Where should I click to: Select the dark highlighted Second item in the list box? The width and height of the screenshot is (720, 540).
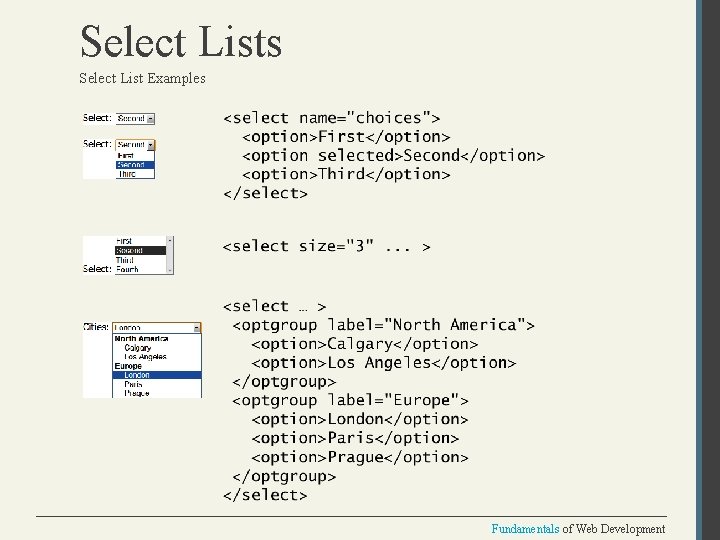tap(140, 251)
